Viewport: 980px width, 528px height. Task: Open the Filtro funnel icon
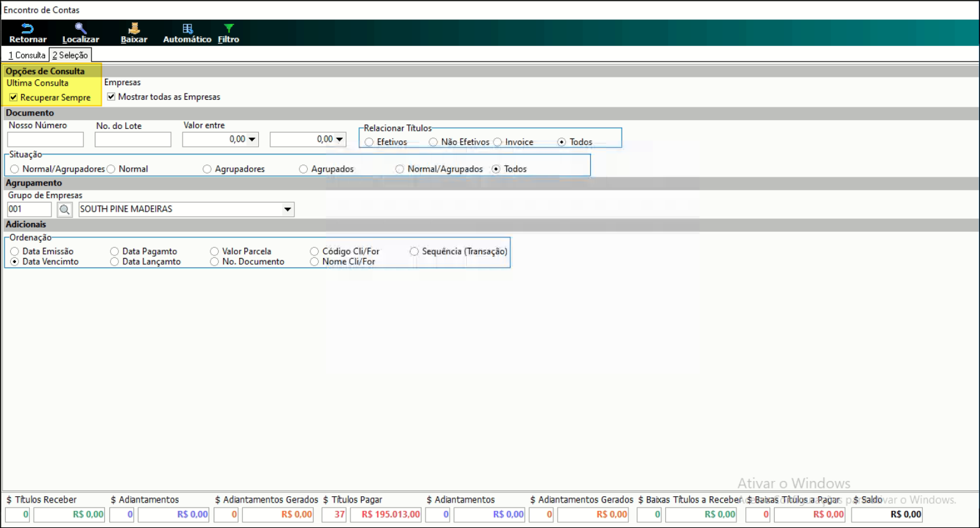click(x=228, y=29)
